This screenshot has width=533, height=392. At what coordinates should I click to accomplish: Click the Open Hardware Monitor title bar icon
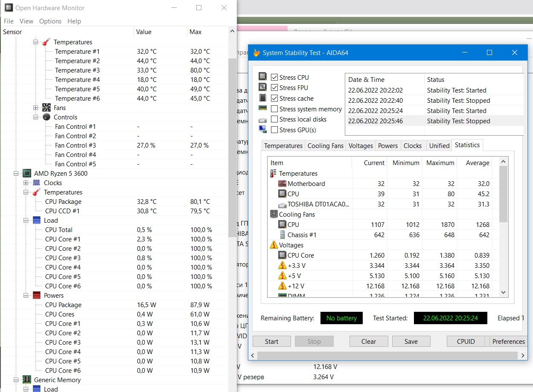tap(8, 8)
